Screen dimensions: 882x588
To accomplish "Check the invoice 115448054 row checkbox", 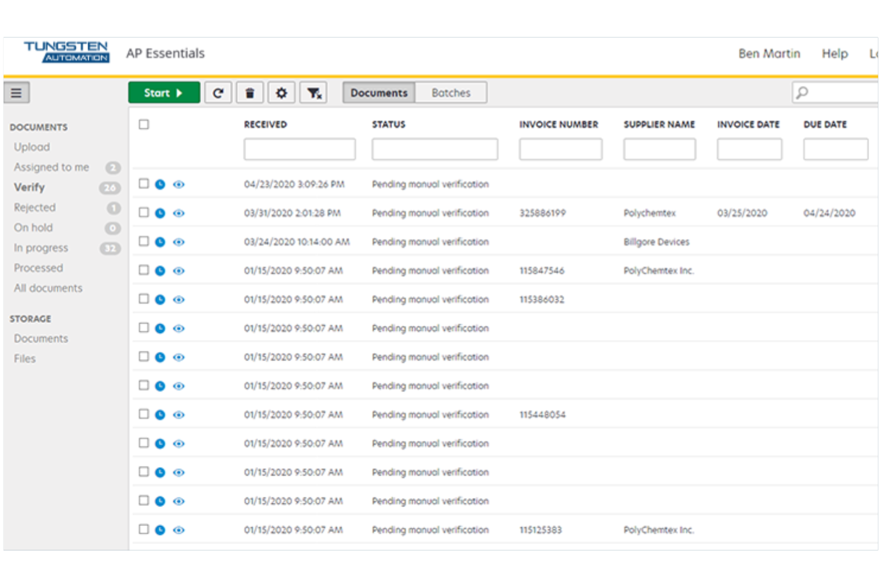I will point(144,414).
